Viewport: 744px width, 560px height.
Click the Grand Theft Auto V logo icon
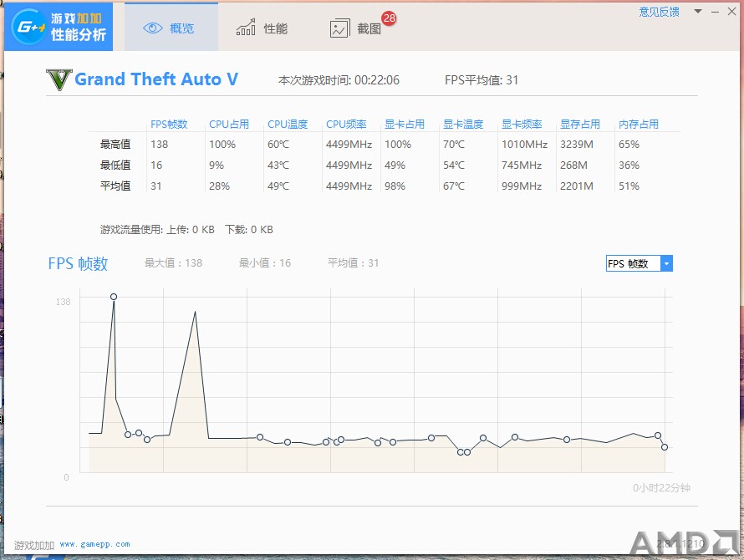pos(59,79)
